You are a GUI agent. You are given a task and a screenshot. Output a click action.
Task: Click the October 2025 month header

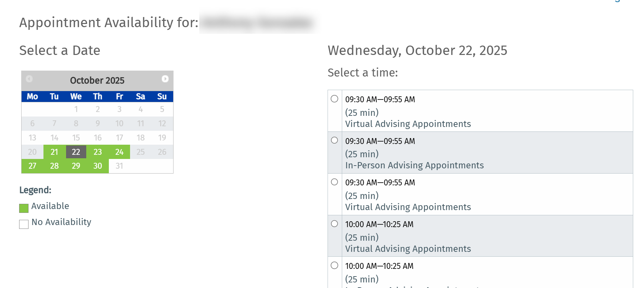[97, 80]
